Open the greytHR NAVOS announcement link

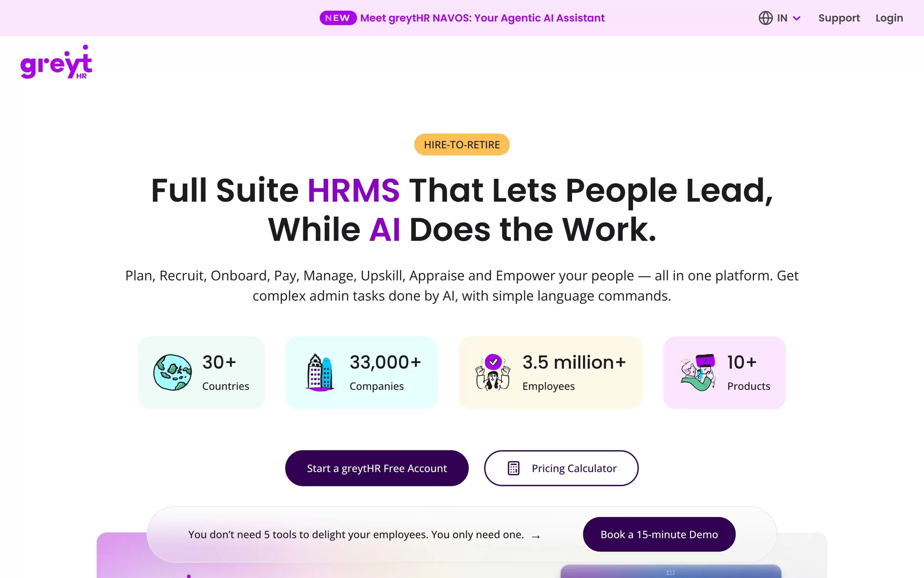coord(482,18)
